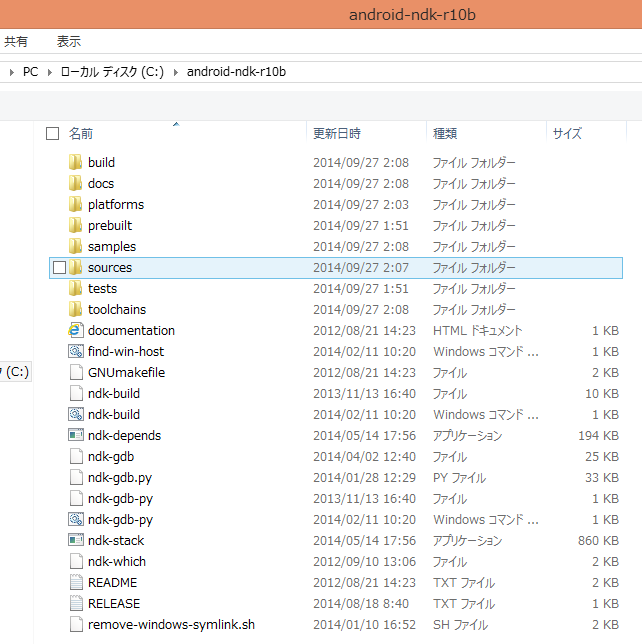Open the 共有 ribbon tab
The height and width of the screenshot is (644, 642).
coord(16,41)
